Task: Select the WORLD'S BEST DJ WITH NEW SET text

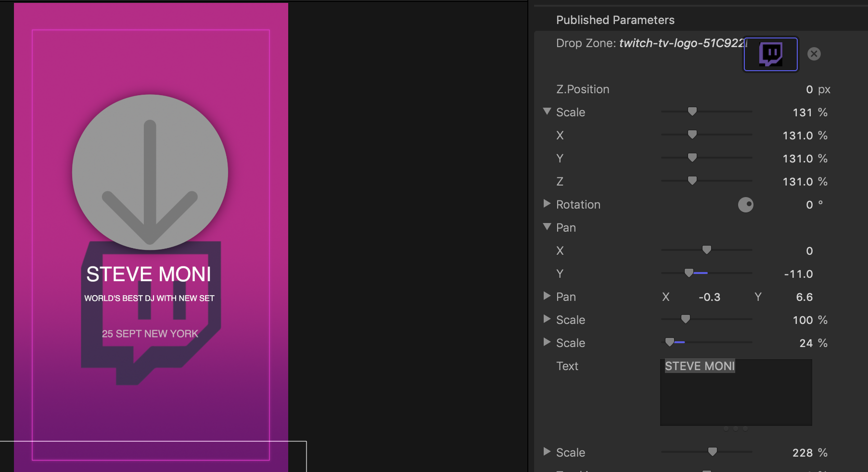Action: coord(149,298)
